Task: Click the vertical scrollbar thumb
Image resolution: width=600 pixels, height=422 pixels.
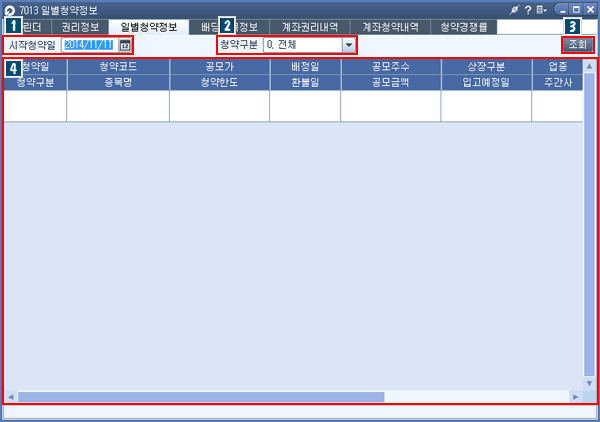Action: point(589,225)
